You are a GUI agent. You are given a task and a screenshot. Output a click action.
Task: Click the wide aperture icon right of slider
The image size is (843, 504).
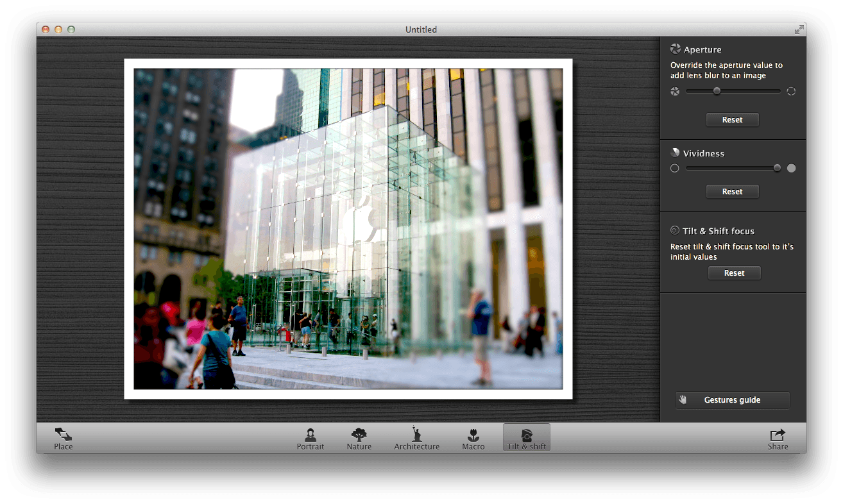[791, 91]
